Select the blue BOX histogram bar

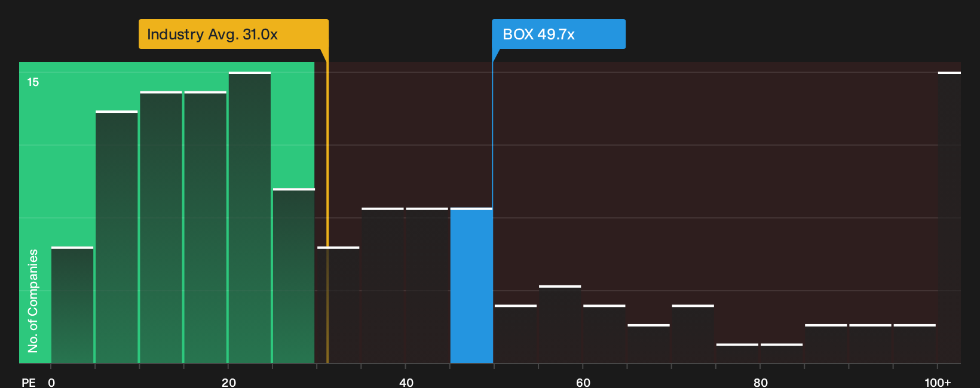471,285
